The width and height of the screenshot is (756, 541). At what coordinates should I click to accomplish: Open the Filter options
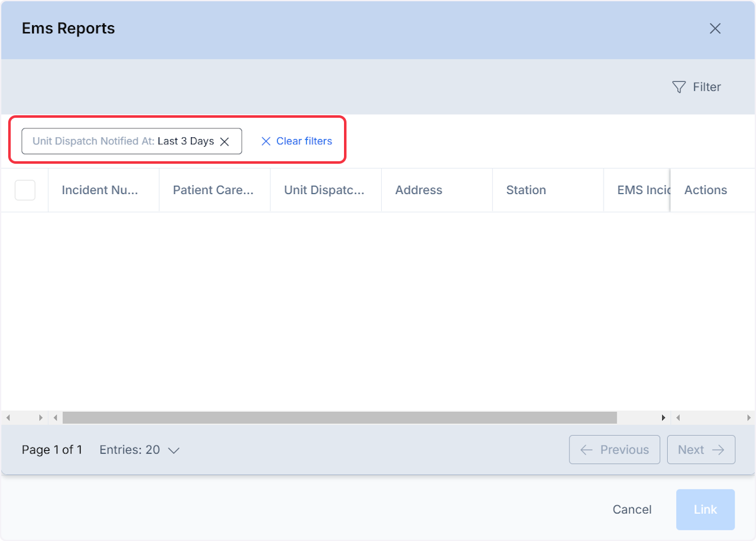click(697, 87)
